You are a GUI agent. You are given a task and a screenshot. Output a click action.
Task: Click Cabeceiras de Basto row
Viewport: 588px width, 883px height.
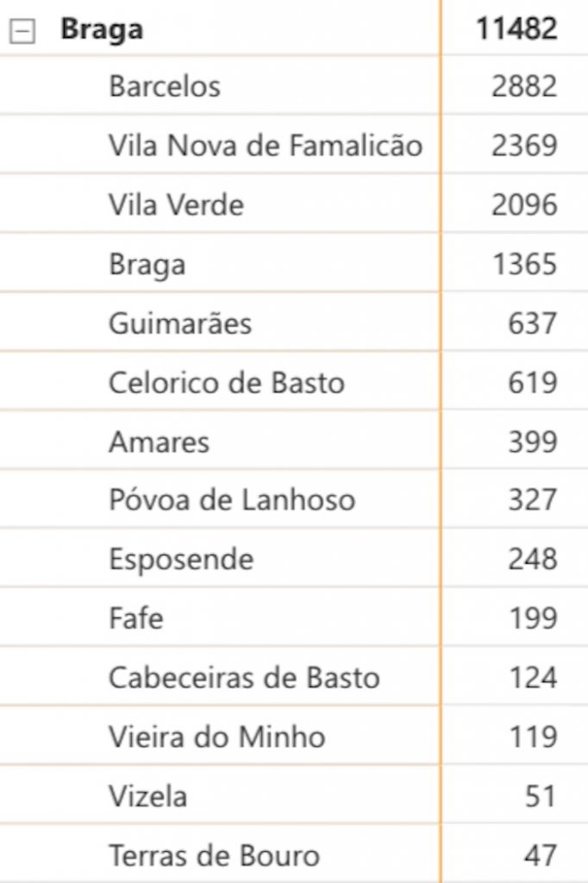pos(244,678)
